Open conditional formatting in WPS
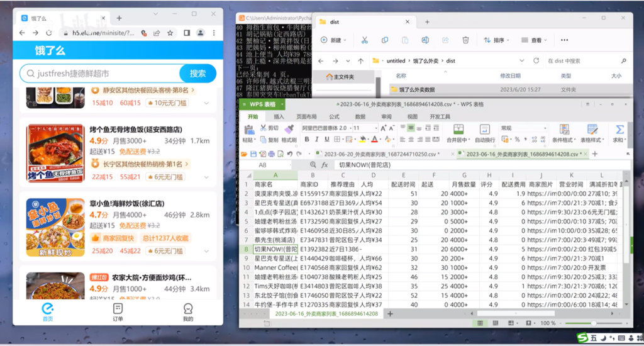 tap(564, 133)
